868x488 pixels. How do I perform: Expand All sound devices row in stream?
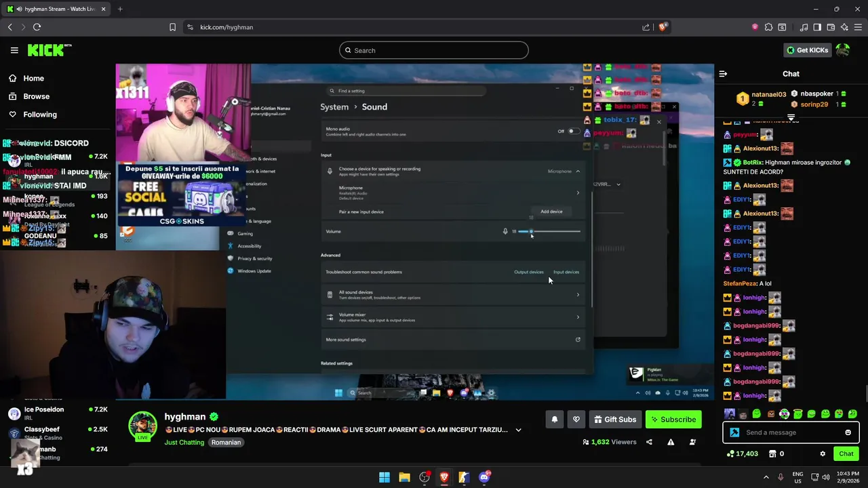pos(453,295)
